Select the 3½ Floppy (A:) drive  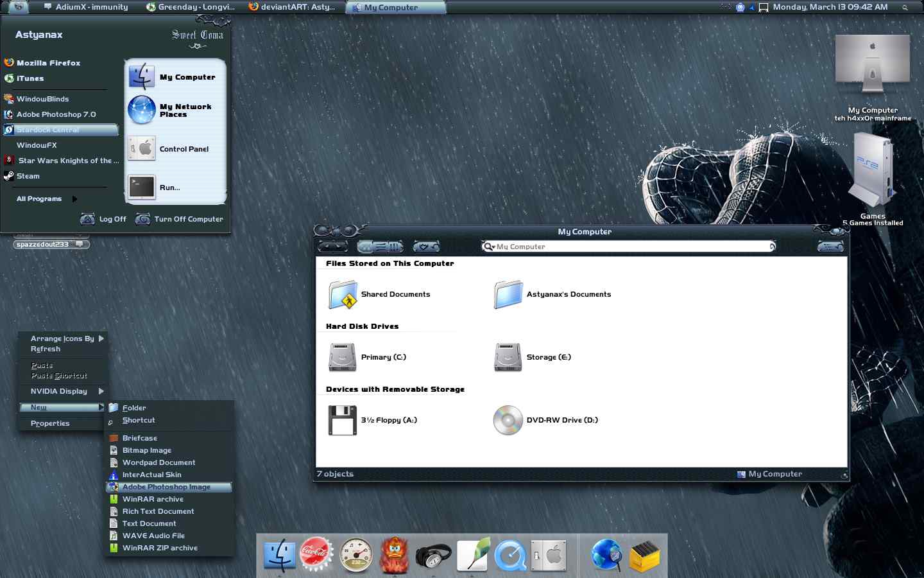(372, 420)
